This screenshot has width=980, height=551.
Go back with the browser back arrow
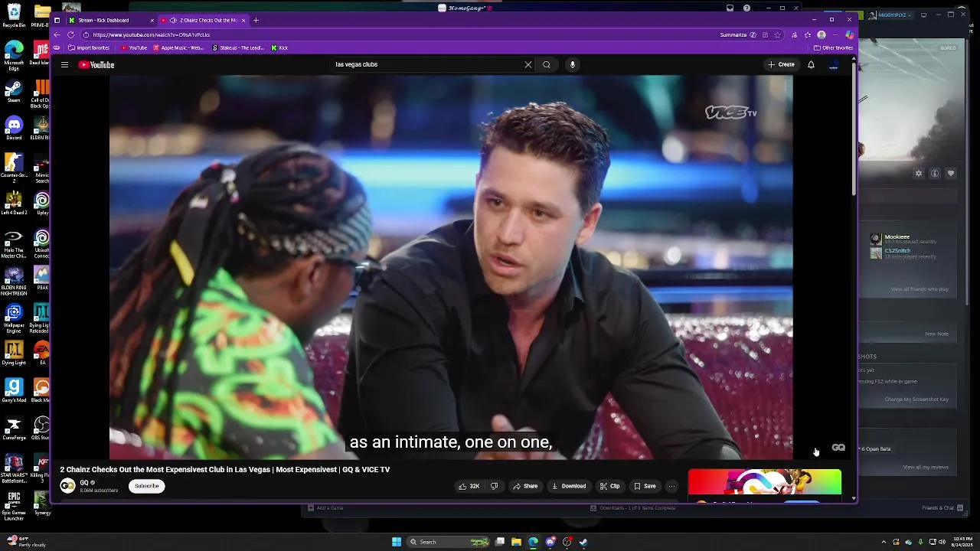[57, 34]
